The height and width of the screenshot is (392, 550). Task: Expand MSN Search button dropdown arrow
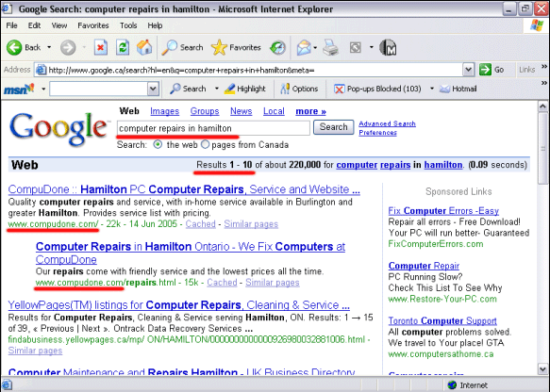pyautogui.click(x=216, y=89)
